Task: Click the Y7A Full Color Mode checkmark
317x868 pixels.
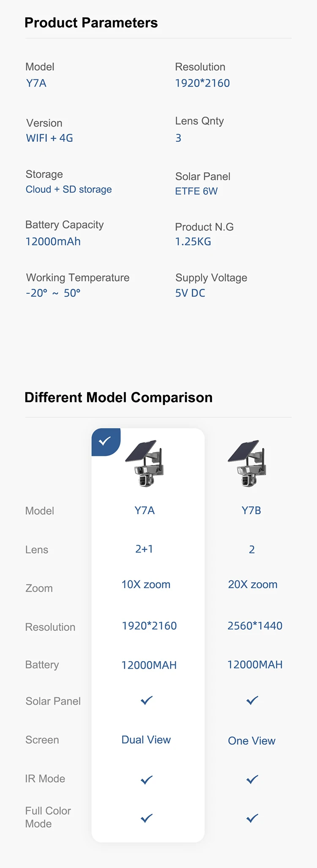Action: [x=147, y=818]
